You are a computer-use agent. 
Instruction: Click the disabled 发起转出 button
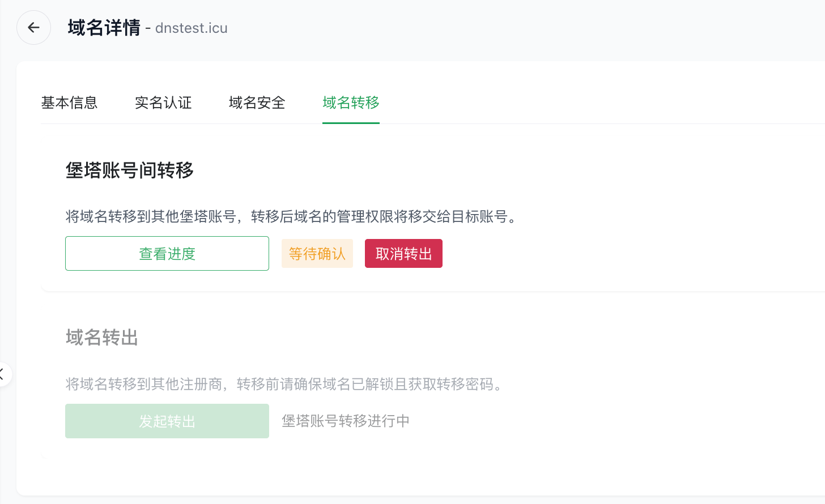point(167,421)
